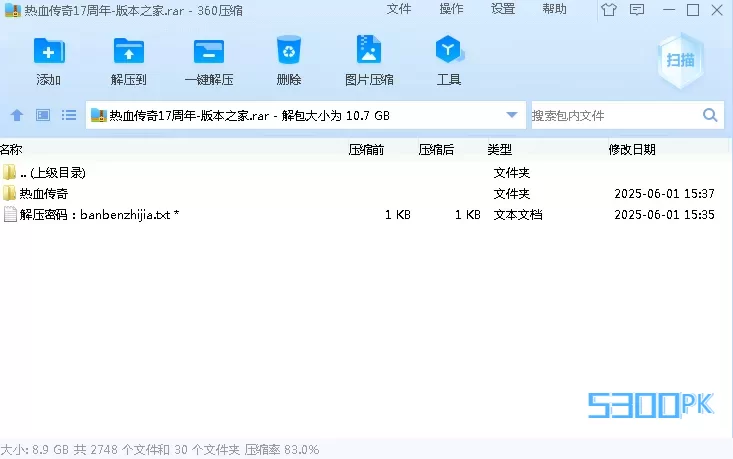This screenshot has width=733, height=459.
Task: Sort by the 压缩前 column header
Action: pyautogui.click(x=366, y=150)
